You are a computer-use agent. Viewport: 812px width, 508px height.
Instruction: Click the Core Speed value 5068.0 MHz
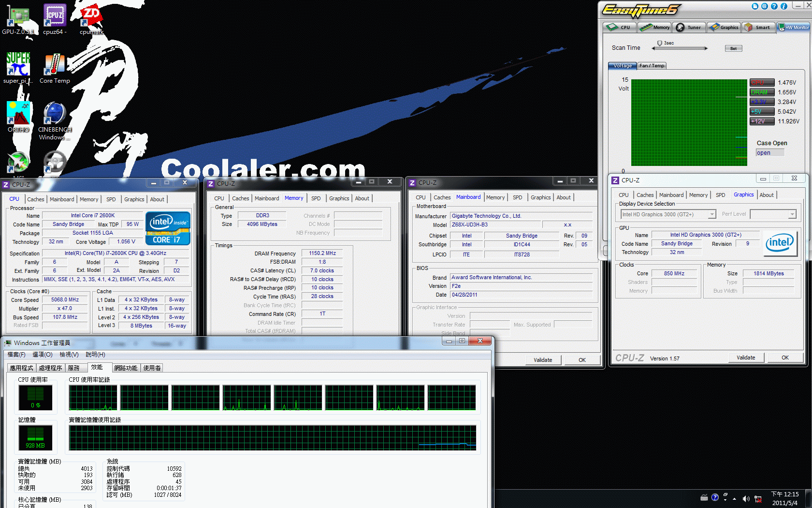click(65, 300)
